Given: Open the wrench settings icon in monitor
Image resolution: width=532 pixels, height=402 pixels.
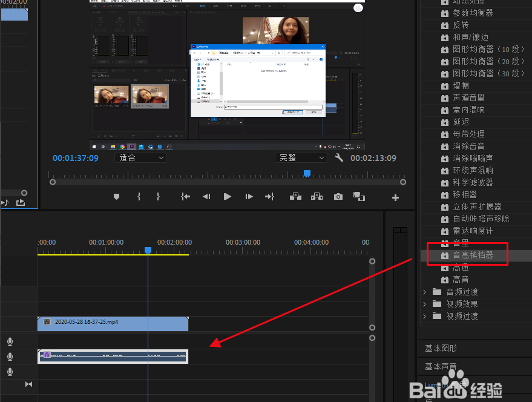Looking at the screenshot, I should 339,158.
